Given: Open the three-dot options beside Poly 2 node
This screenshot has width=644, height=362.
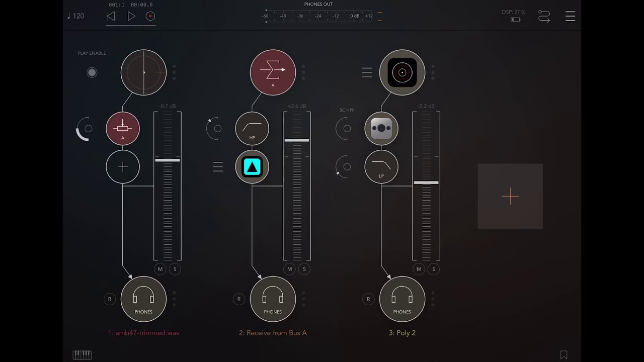Looking at the screenshot, I should click(x=433, y=72).
